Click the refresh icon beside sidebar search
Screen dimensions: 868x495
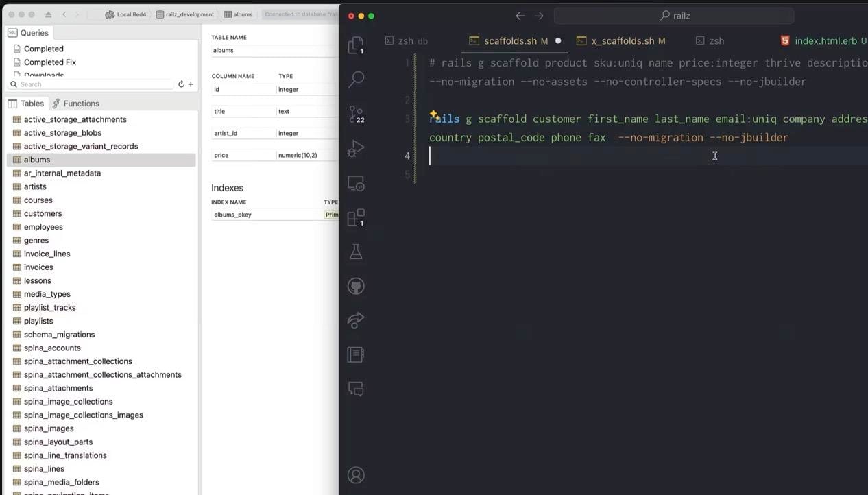(x=181, y=84)
